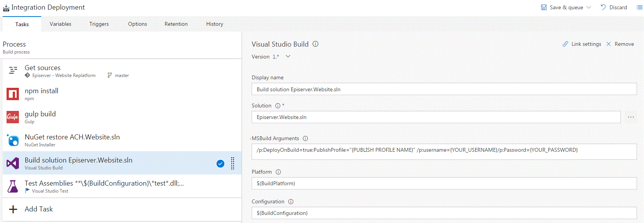644x223 pixels.
Task: Click the ellipsis browse button beside Solution
Action: pos(631,117)
